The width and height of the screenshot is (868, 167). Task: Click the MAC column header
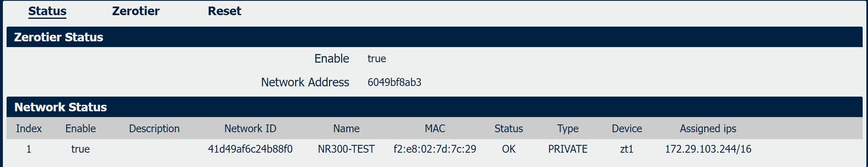[435, 129]
